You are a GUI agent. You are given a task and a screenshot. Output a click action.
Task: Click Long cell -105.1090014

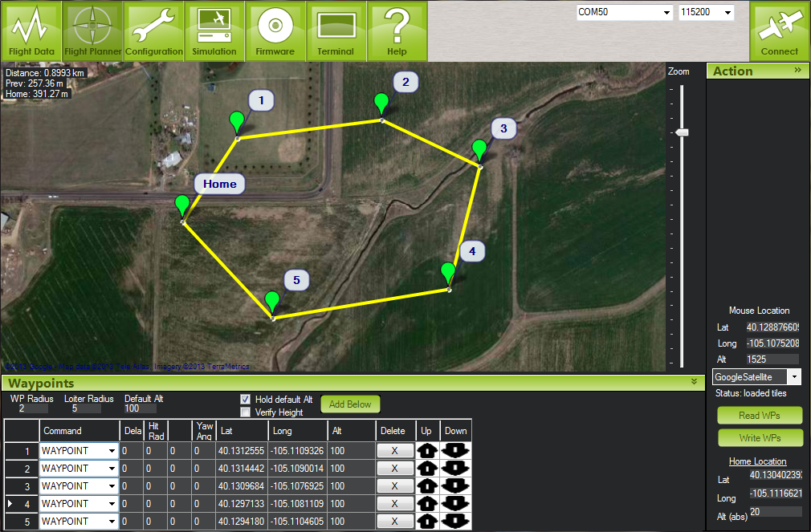(x=297, y=469)
